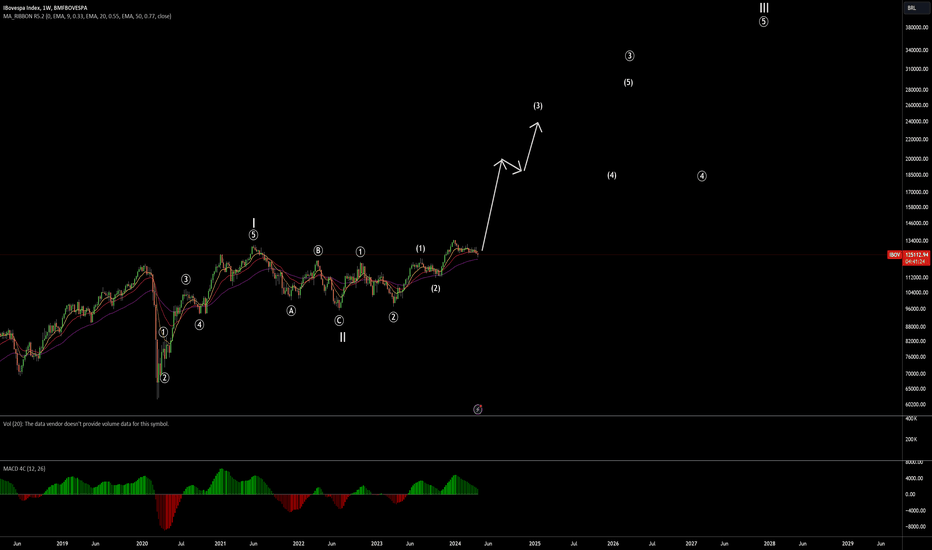Click the 88000.00 price axis label
932x550 pixels.
[x=917, y=326]
